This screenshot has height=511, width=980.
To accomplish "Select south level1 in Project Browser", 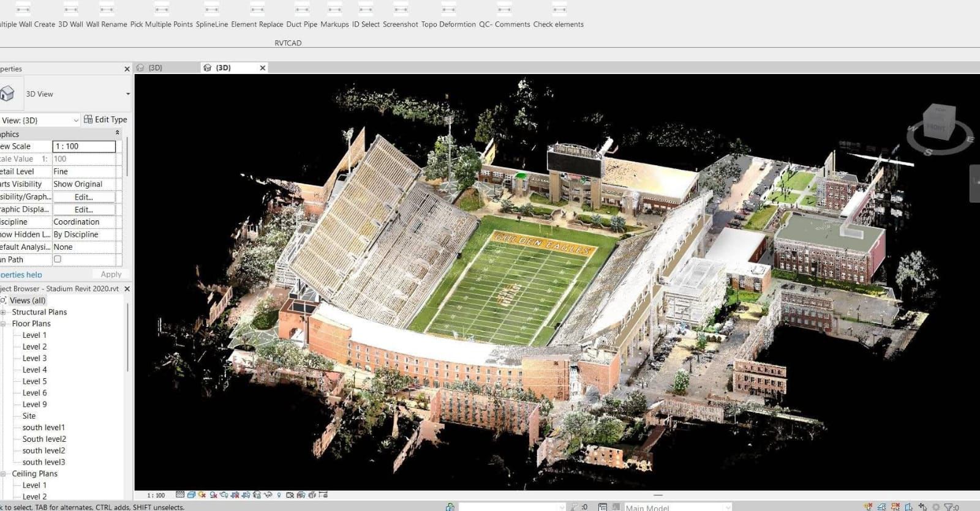I will pos(43,427).
